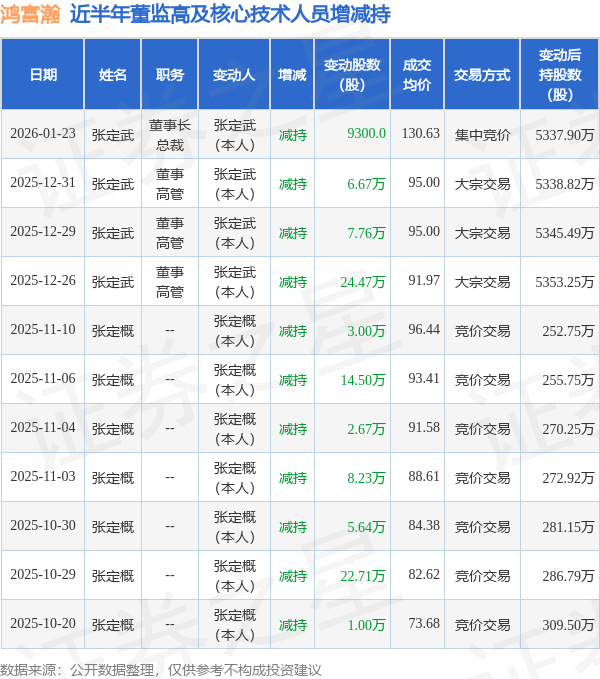Select the date 2025-11-04

(x=43, y=427)
